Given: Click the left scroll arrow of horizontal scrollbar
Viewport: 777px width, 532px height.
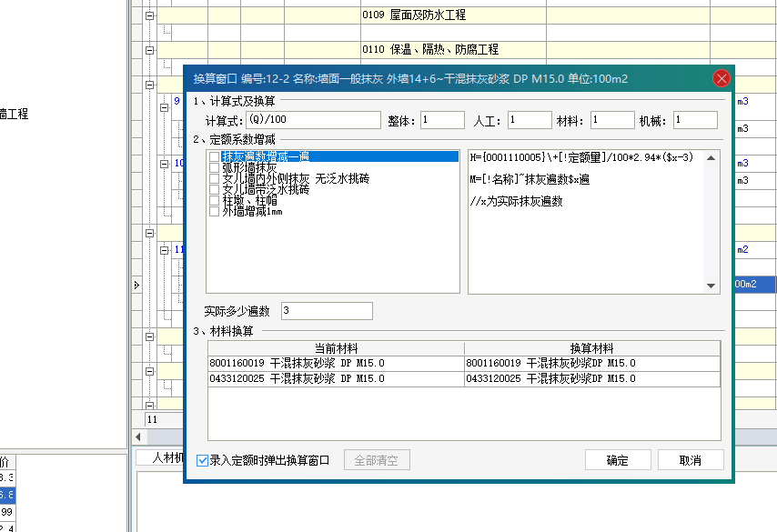Looking at the screenshot, I should click(x=138, y=437).
